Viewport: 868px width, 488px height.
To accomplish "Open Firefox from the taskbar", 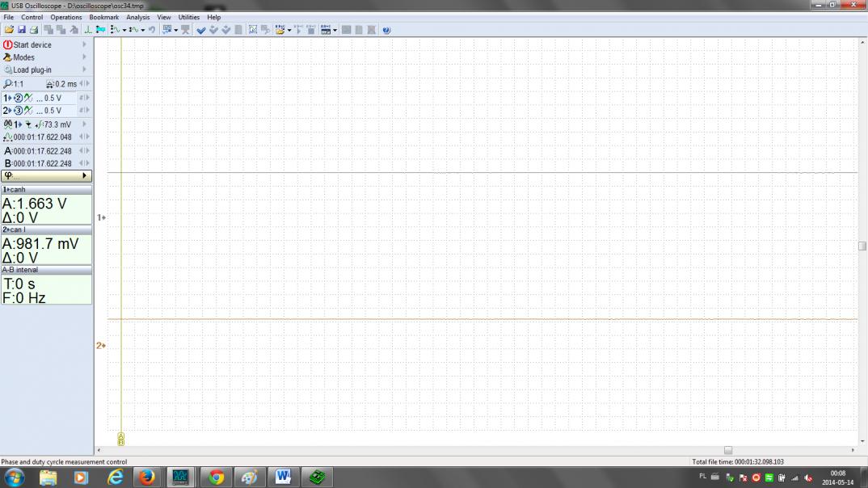I will click(147, 477).
